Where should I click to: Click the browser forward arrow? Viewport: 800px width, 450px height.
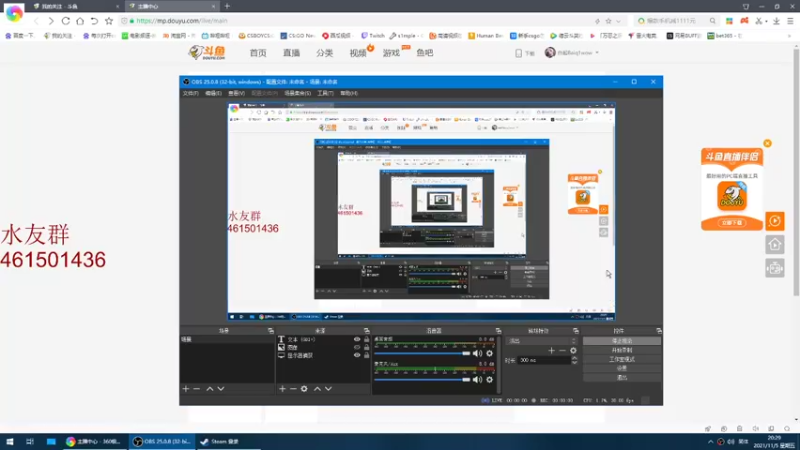click(51, 21)
